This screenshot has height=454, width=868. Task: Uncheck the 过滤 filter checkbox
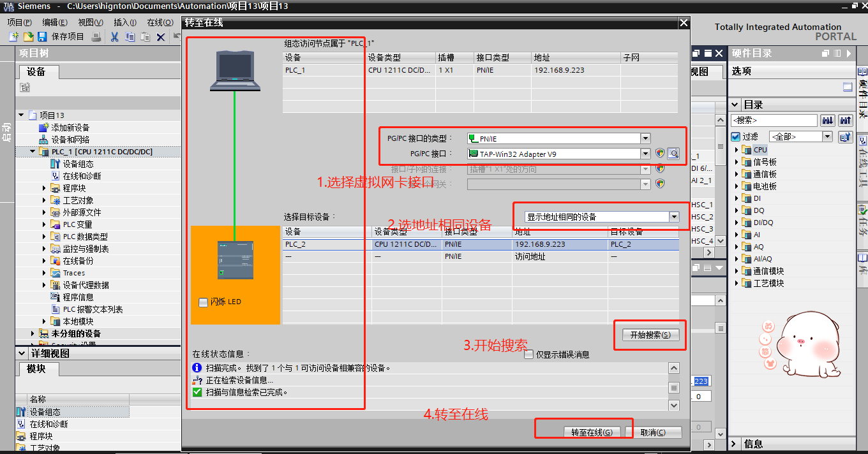coord(735,136)
